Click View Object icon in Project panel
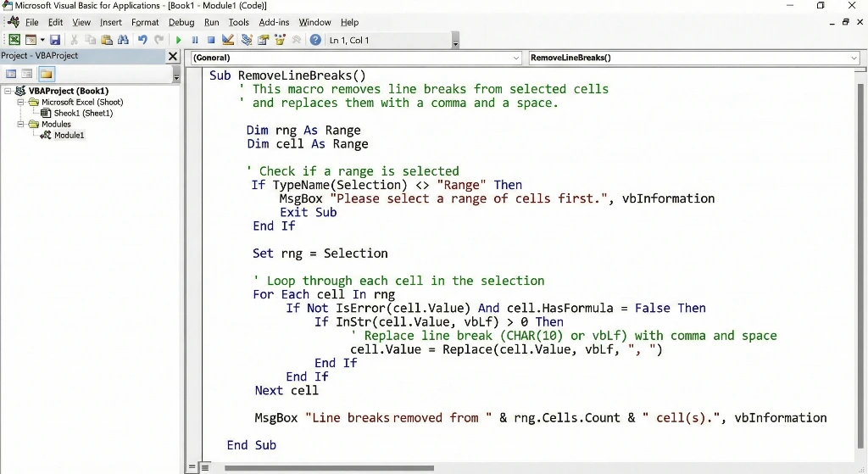The image size is (868, 474). click(x=27, y=74)
